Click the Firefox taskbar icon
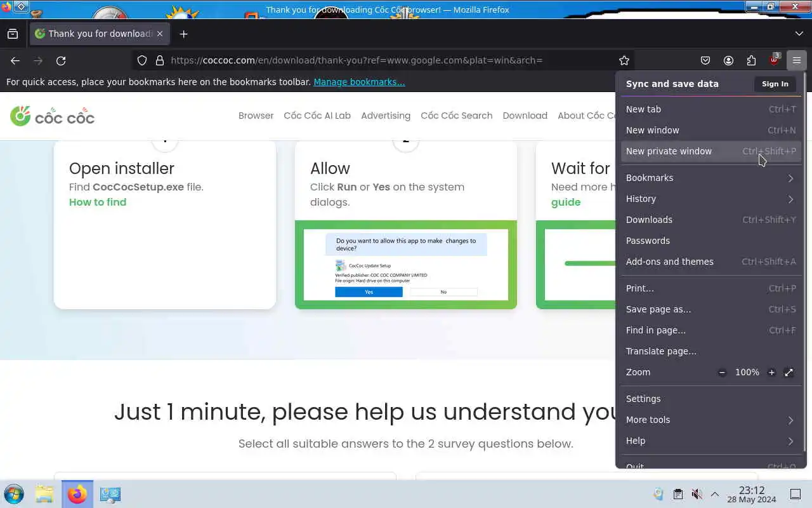 click(77, 494)
